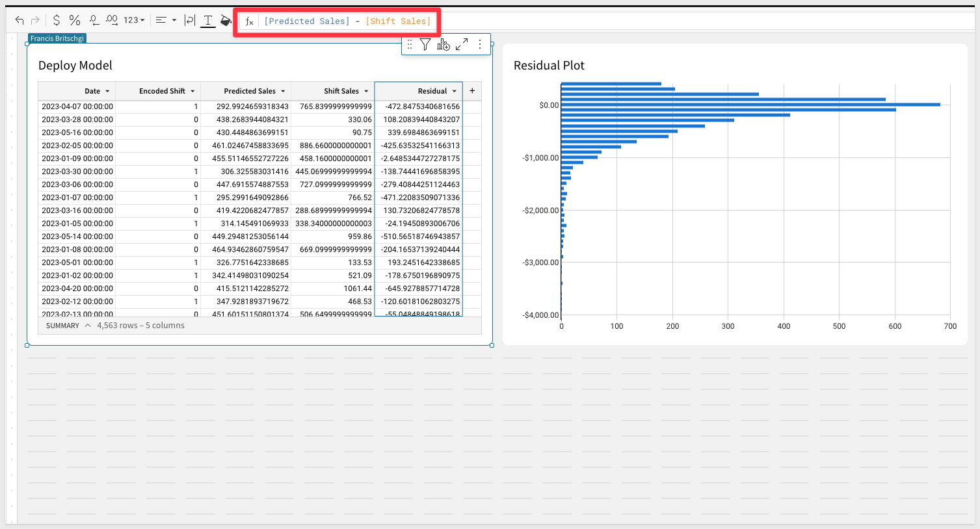The image size is (980, 529).
Task: Add a new column with plus button
Action: click(x=472, y=91)
